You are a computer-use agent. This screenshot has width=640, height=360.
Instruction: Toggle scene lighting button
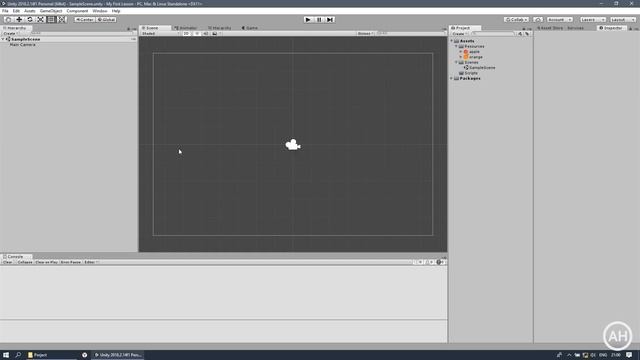click(196, 33)
